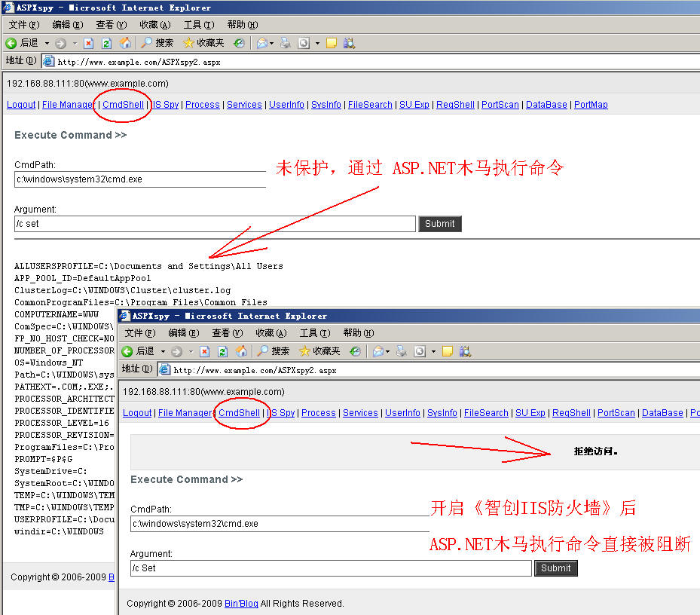The height and width of the screenshot is (615, 700).
Task: Expand Edit dropdown arrow in lower toolbar
Action: (x=433, y=351)
